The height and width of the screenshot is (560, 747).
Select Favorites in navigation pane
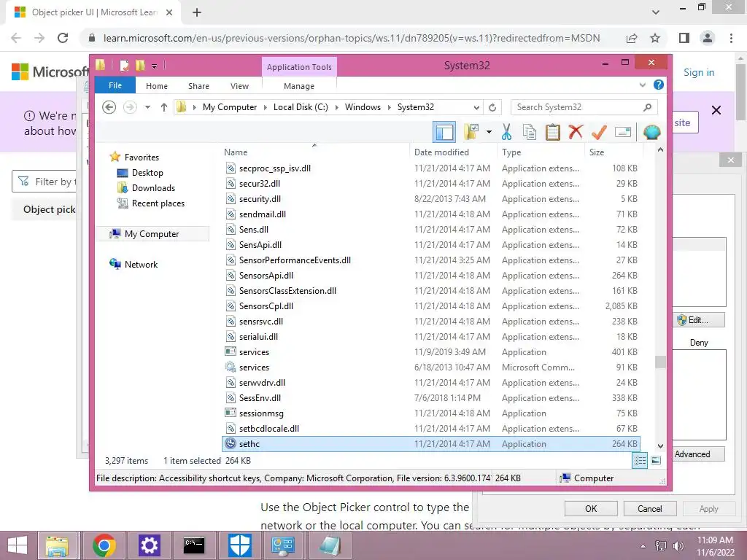(x=142, y=157)
